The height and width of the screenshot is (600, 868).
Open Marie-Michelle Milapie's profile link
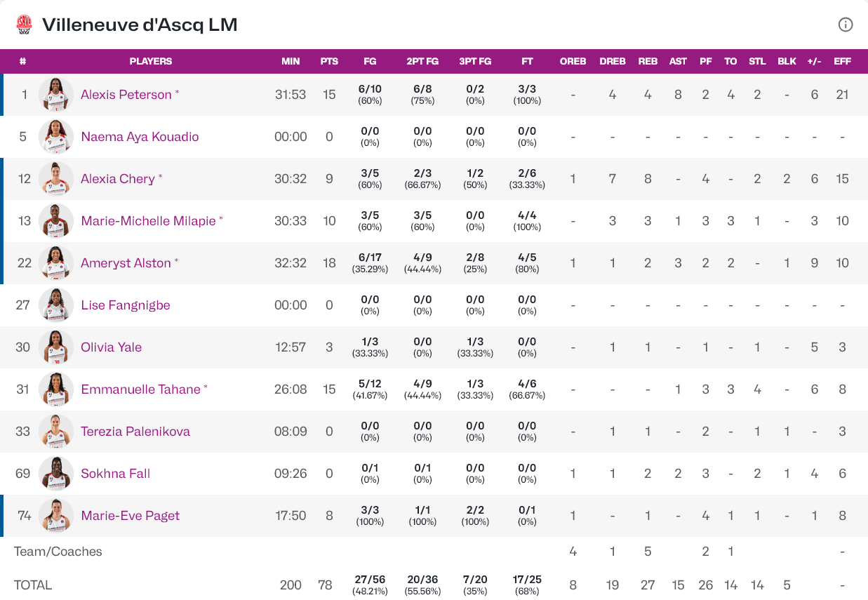(x=148, y=221)
